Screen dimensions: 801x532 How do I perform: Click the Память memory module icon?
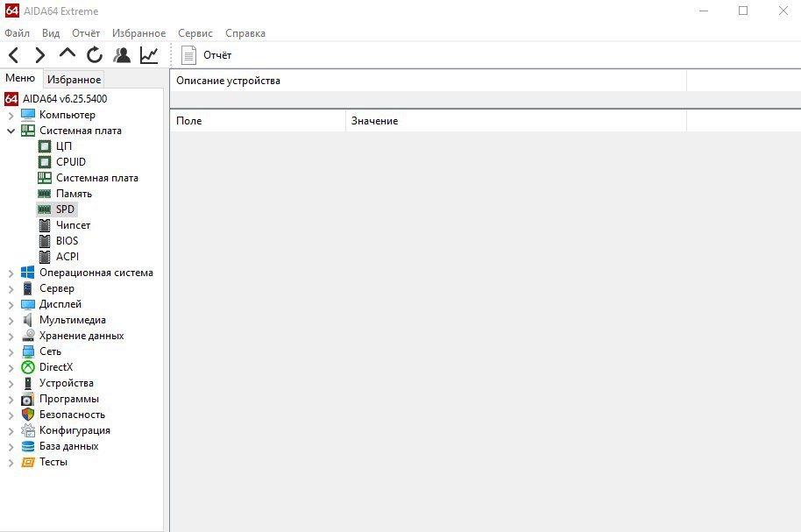coord(45,194)
